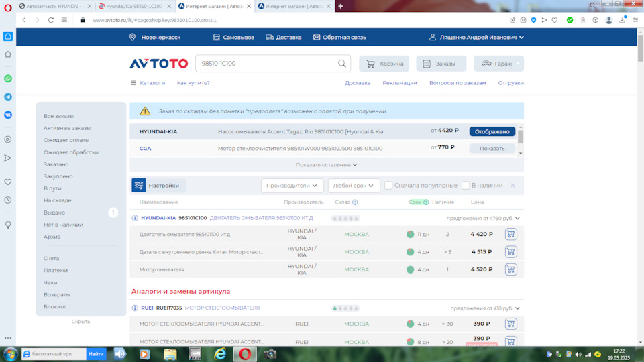
Task: Open Internet Explorer from the taskbar
Action: point(220,354)
